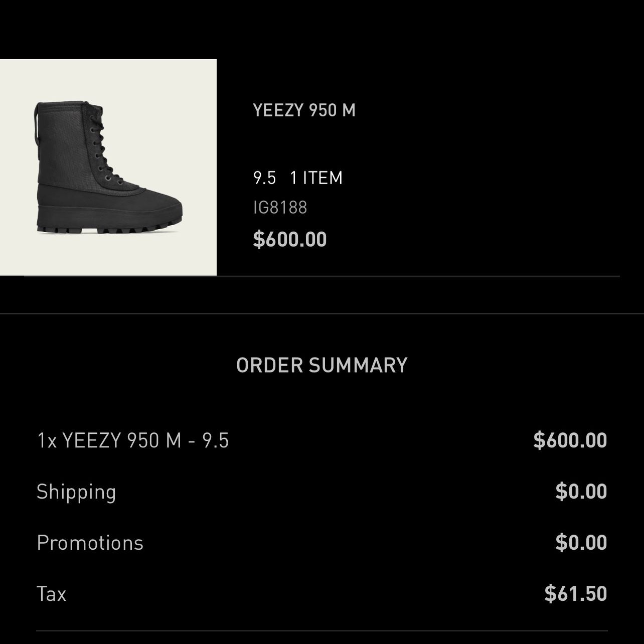Click the Shipping label

pyautogui.click(x=76, y=492)
